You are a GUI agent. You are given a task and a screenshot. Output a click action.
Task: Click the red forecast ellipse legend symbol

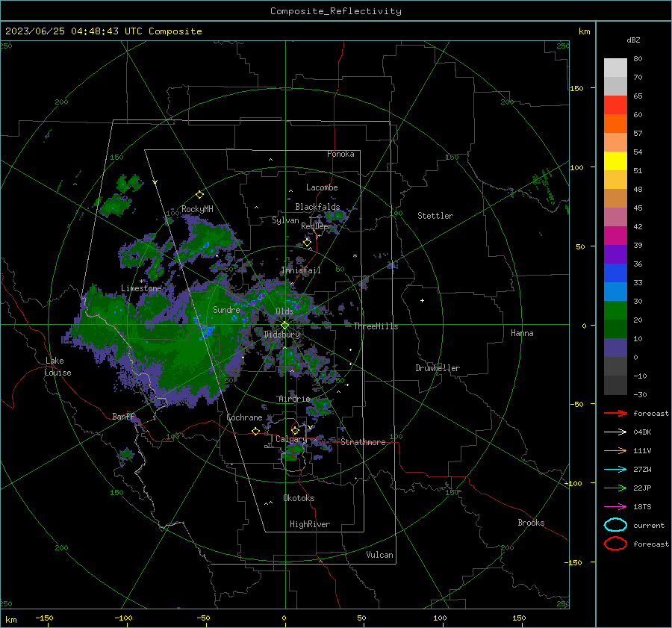tap(615, 544)
